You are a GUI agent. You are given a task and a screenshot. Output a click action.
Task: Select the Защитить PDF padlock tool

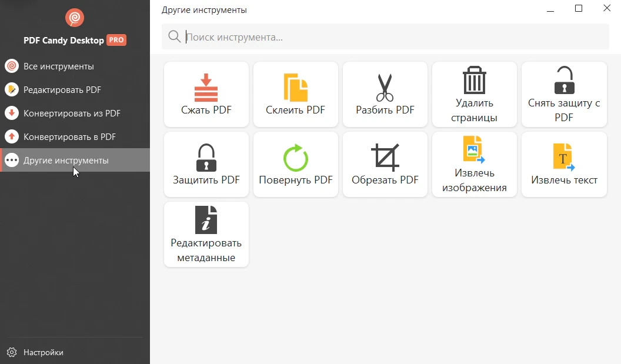click(206, 165)
